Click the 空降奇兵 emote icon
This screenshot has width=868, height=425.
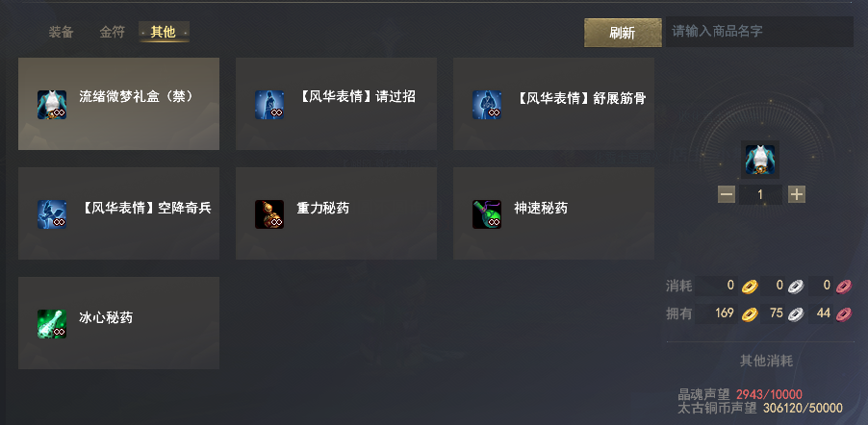(52, 214)
